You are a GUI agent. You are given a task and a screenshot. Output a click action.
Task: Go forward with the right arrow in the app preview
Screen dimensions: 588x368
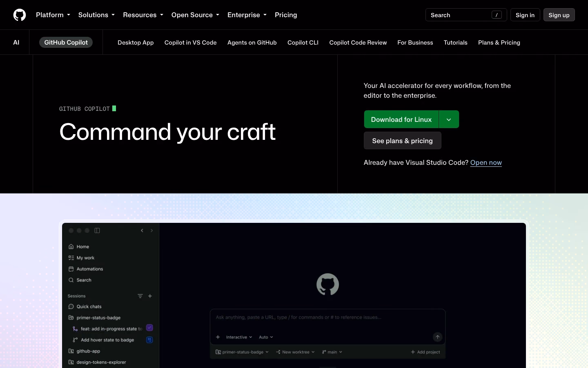(151, 231)
